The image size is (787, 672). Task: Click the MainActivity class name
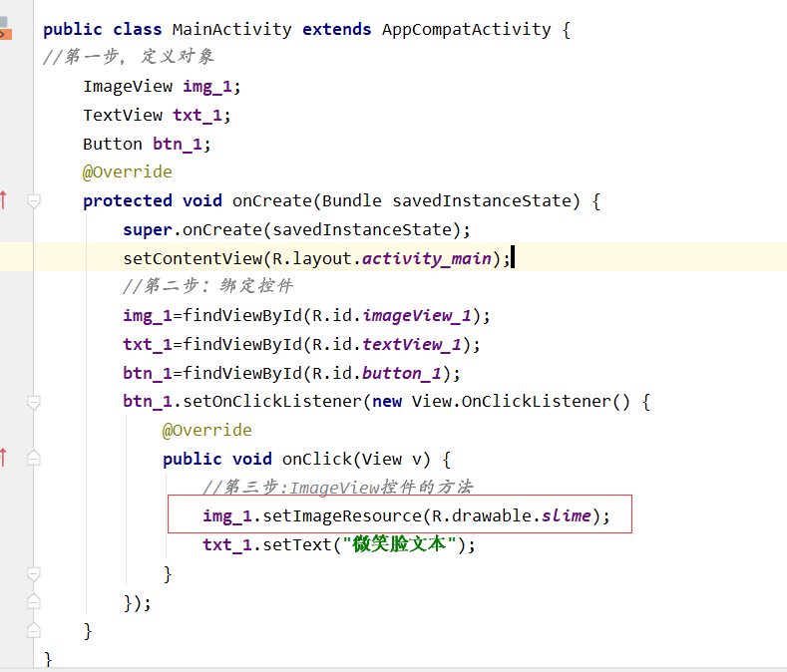[231, 29]
